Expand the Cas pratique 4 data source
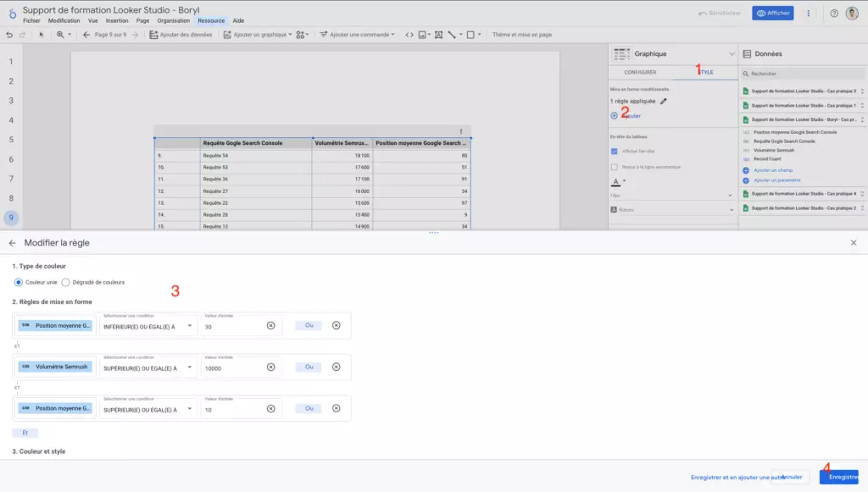 tap(862, 194)
